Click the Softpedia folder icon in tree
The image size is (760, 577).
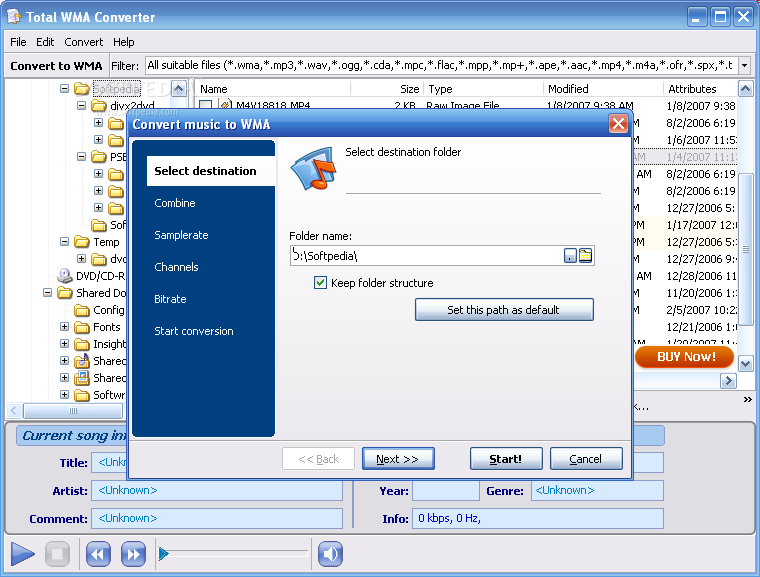[82, 89]
